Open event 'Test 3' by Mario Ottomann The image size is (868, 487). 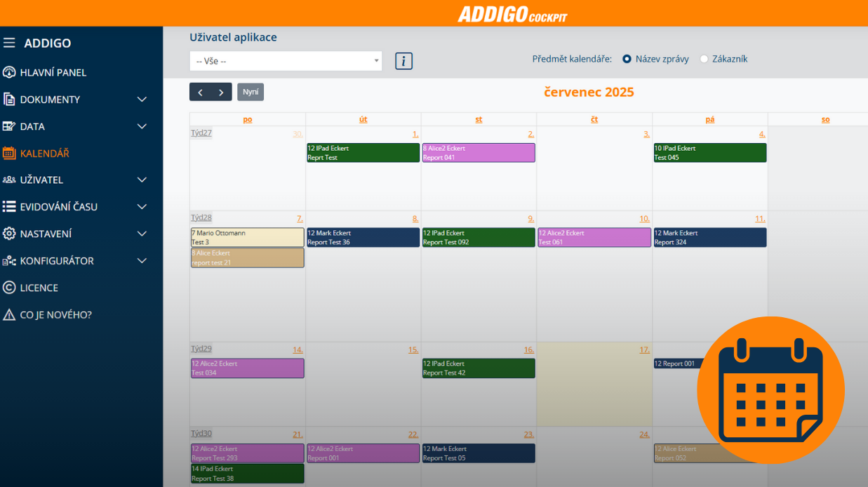tap(248, 237)
